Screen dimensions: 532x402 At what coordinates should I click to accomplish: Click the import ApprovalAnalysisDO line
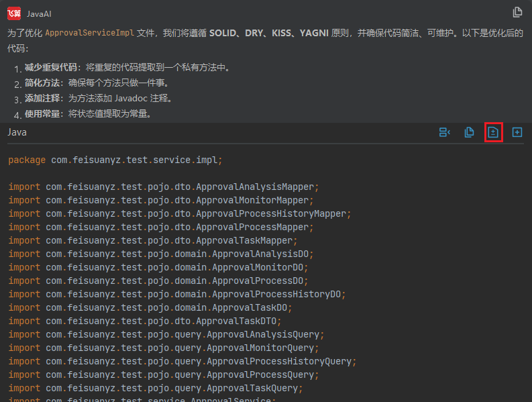tap(161, 254)
